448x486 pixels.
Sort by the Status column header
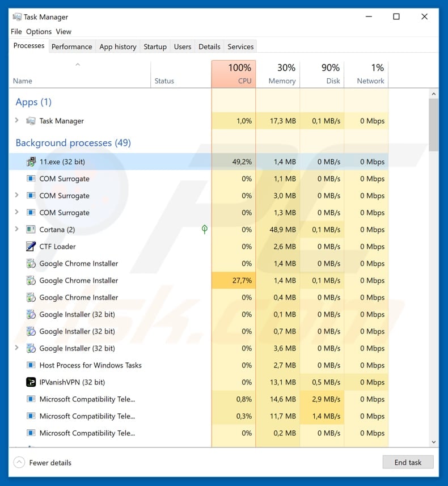tap(181, 74)
